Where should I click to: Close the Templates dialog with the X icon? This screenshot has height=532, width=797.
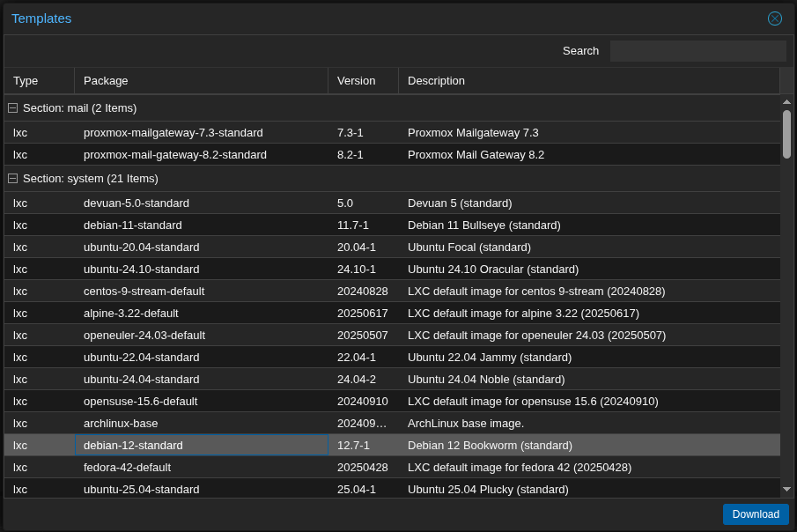pyautogui.click(x=775, y=18)
